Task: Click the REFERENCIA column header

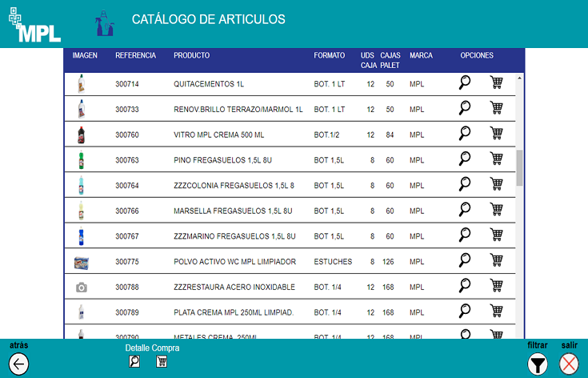Action: tap(135, 55)
